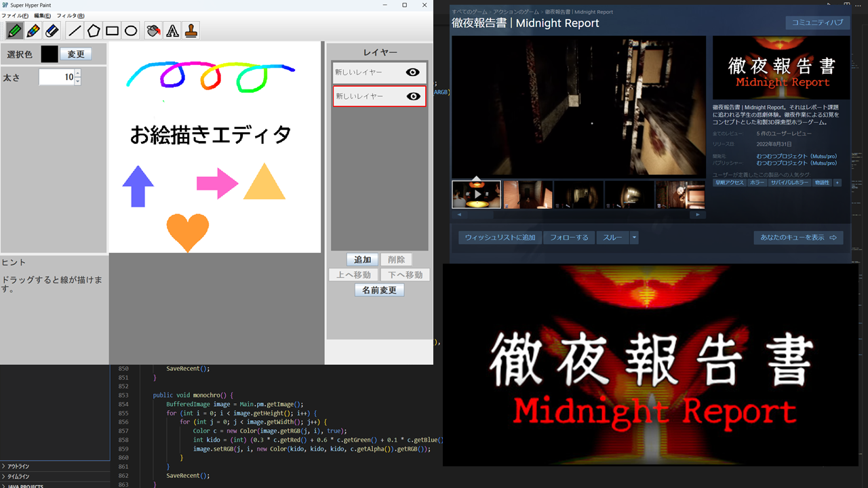Click the フォローする button
Image resolution: width=868 pixels, height=488 pixels.
pyautogui.click(x=569, y=238)
